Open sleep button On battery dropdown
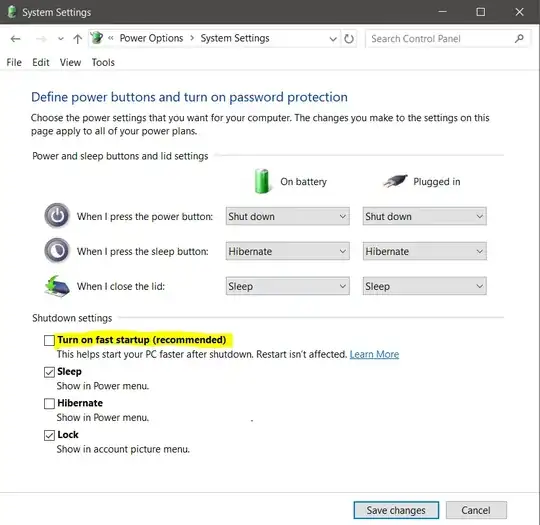This screenshot has width=540, height=525. point(288,251)
